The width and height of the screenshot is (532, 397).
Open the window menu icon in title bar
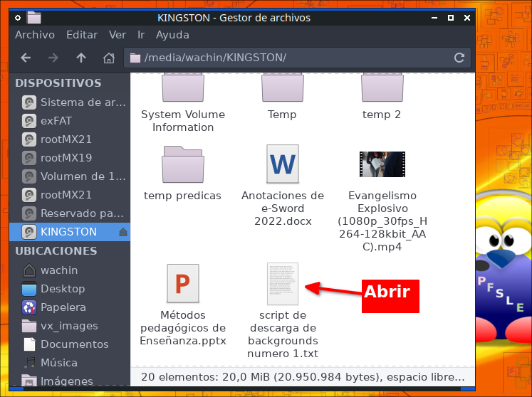click(18, 18)
